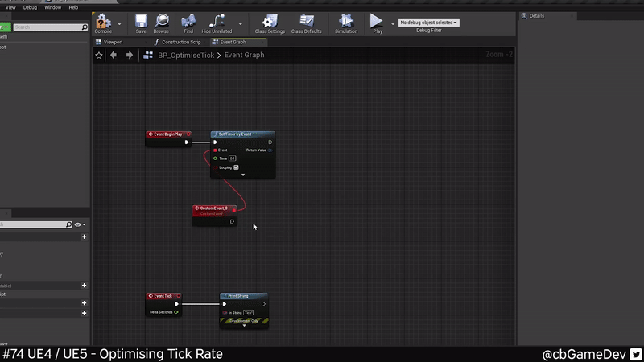Compile the blueprint with the Compile icon
Viewport: 644px width, 362px height.
(x=103, y=21)
